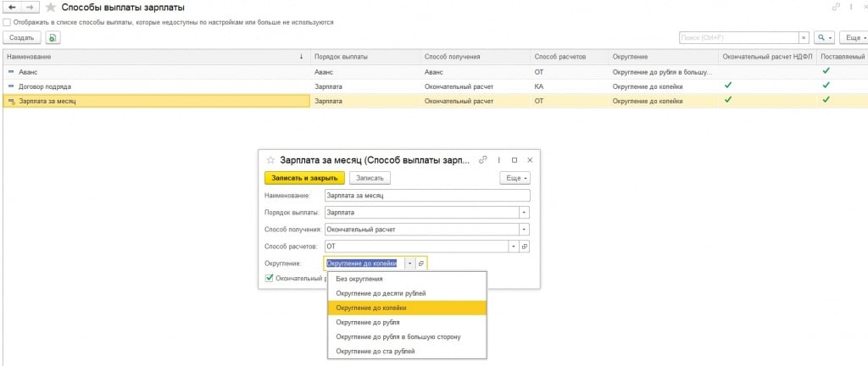Viewport: 868px width, 366px height.
Task: Open linked item icon next to Способ расчетов
Action: pyautogui.click(x=524, y=247)
